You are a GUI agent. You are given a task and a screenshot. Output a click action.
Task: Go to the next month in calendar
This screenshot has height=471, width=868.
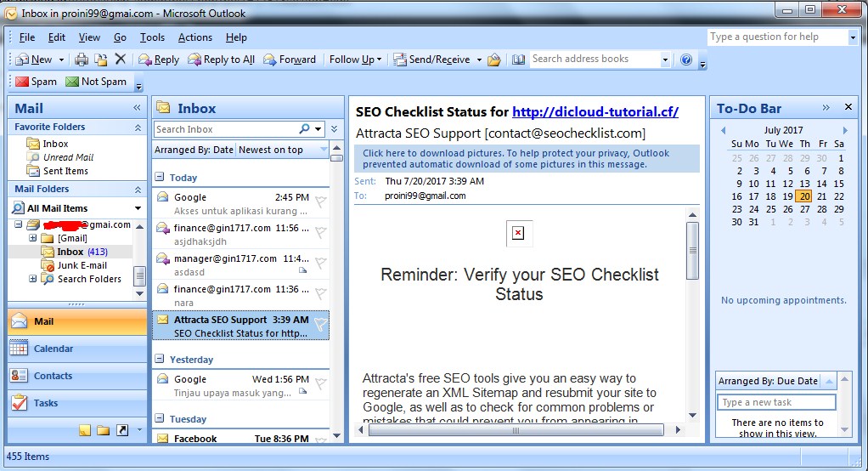point(845,130)
